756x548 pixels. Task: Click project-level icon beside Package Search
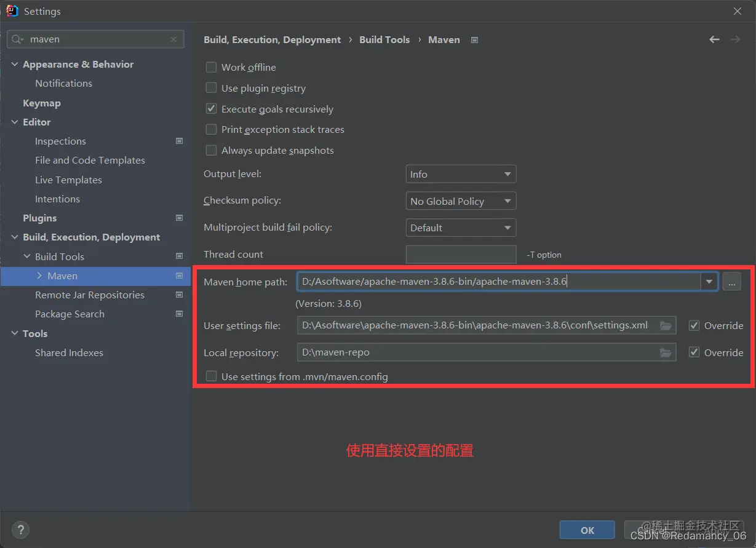(x=180, y=314)
